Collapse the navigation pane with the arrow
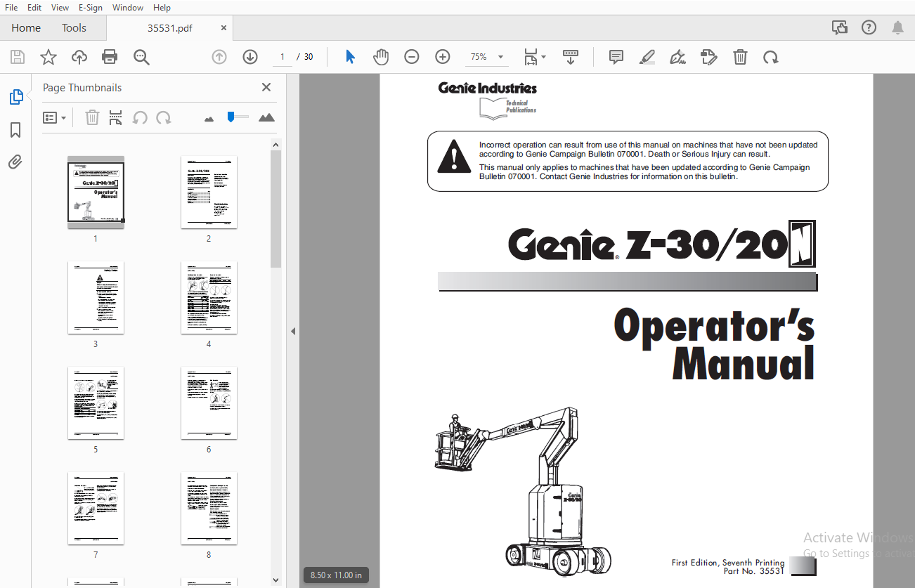This screenshot has height=588, width=915. click(x=293, y=331)
